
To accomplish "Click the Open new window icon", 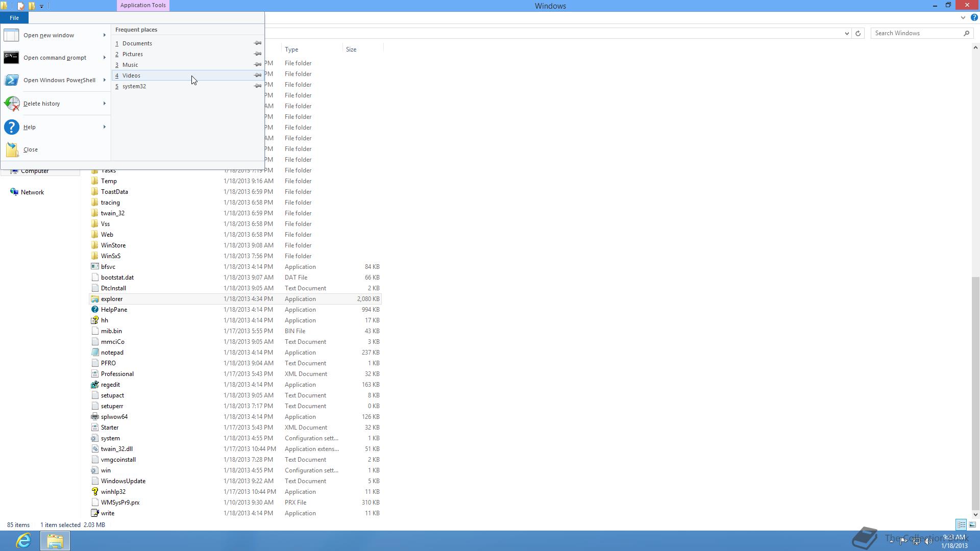I will 11,35.
